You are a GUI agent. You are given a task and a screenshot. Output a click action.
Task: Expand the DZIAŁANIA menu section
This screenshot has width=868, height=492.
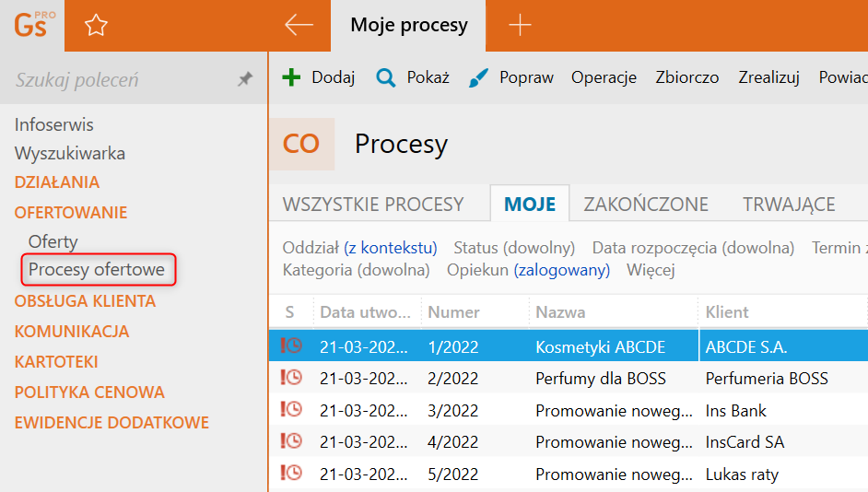click(x=57, y=182)
